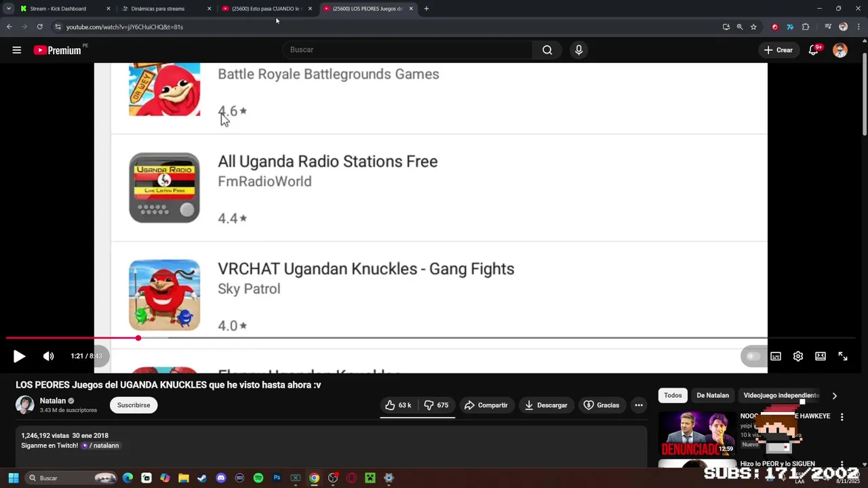Image resolution: width=868 pixels, height=488 pixels.
Task: Open the Windows Start menu
Action: click(14, 478)
